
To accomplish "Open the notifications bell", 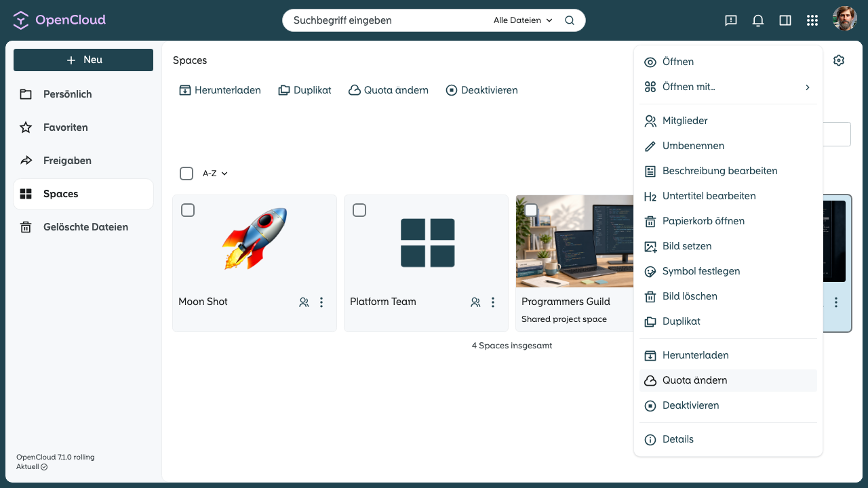I will coord(758,20).
